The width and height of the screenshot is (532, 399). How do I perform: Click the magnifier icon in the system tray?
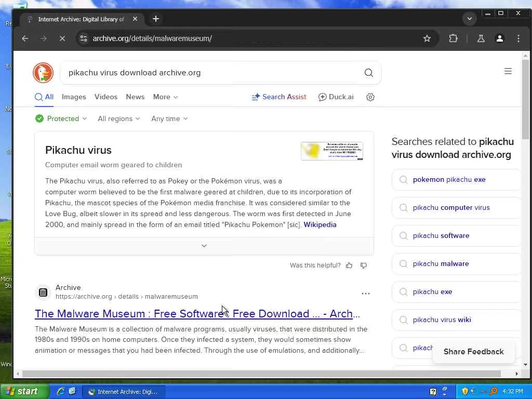pos(494,392)
